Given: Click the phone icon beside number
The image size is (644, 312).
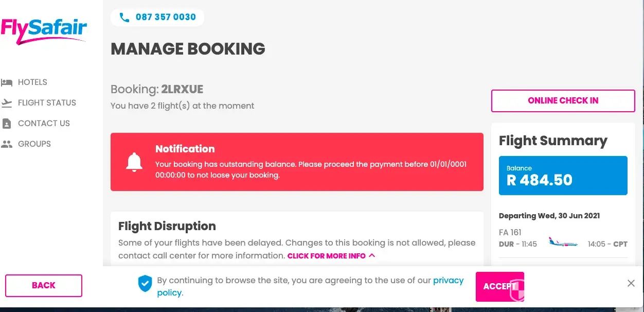Looking at the screenshot, I should tap(124, 18).
